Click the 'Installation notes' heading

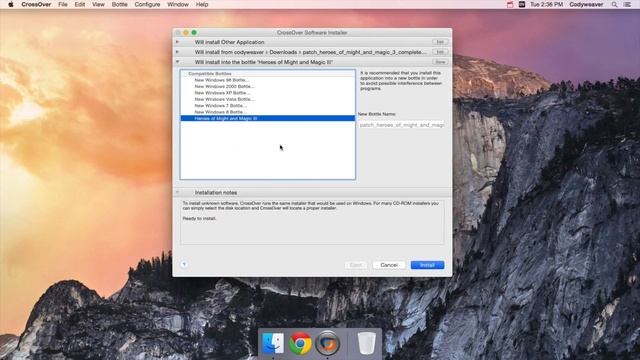(x=216, y=192)
